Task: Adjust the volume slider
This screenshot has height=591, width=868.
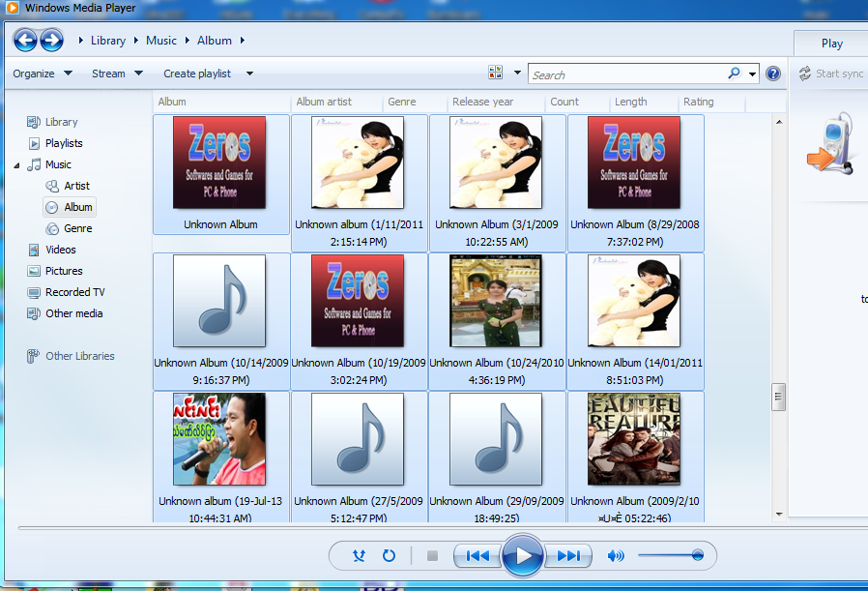Action: [x=671, y=555]
